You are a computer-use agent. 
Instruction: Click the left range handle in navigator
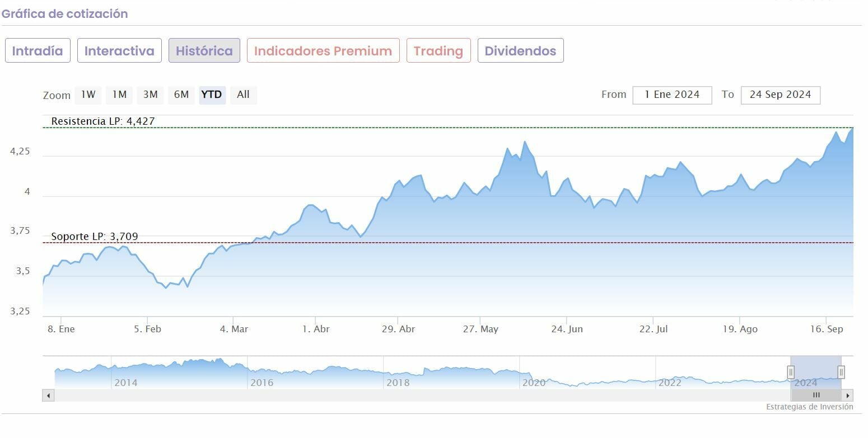click(x=791, y=372)
